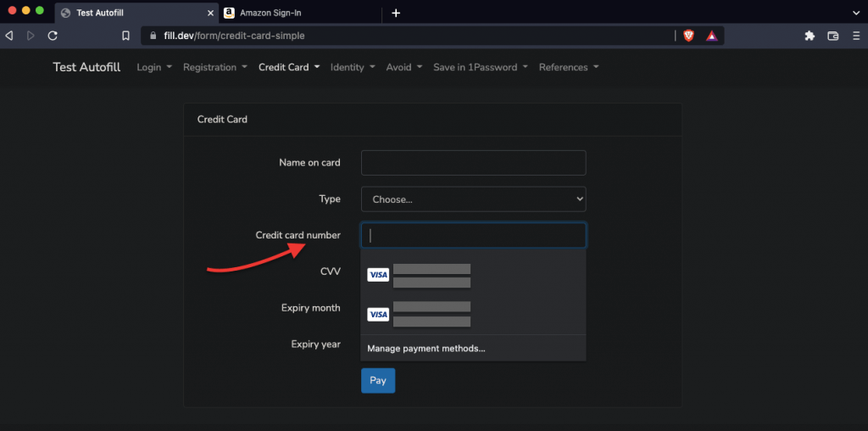Click the browser forward arrow
This screenshot has width=868, height=431.
[31, 36]
